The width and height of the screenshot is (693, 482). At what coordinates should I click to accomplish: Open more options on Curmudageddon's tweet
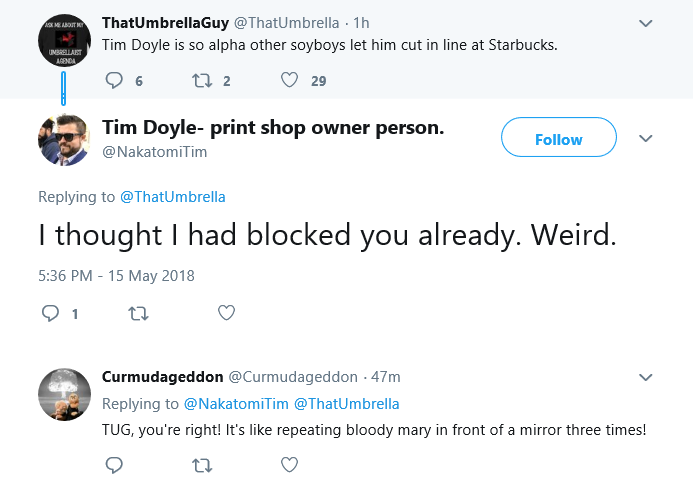(x=646, y=377)
